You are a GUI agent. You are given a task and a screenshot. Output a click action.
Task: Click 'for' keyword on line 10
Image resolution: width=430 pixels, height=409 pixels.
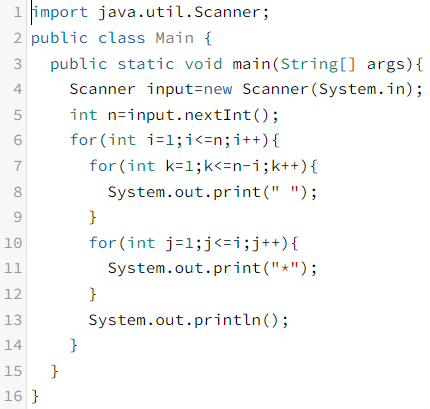pos(103,243)
